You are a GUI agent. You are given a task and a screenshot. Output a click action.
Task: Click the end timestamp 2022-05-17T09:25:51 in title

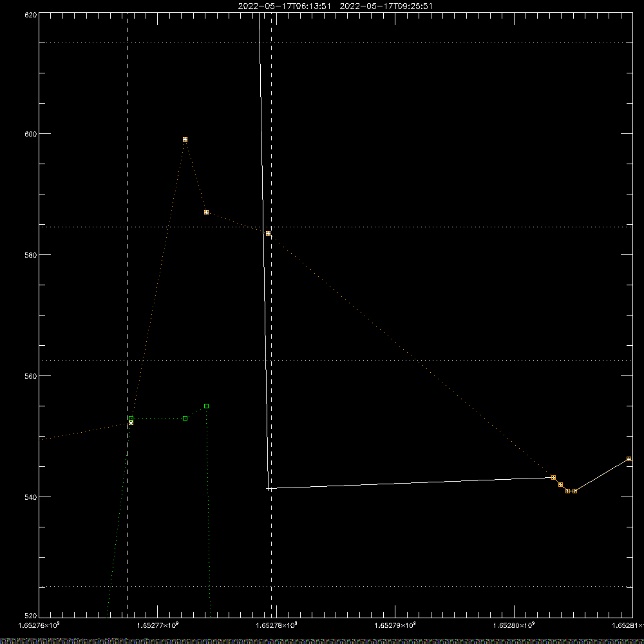(386, 6)
